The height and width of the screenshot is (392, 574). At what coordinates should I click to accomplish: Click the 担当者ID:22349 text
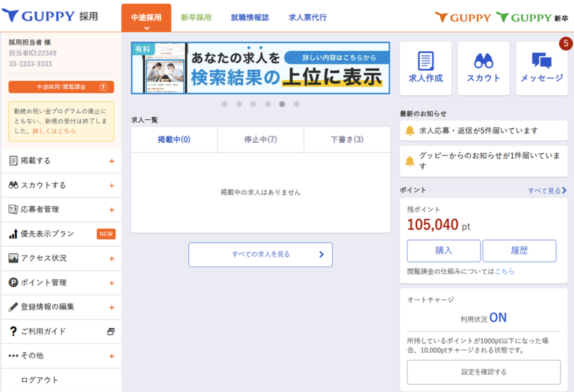pos(33,53)
